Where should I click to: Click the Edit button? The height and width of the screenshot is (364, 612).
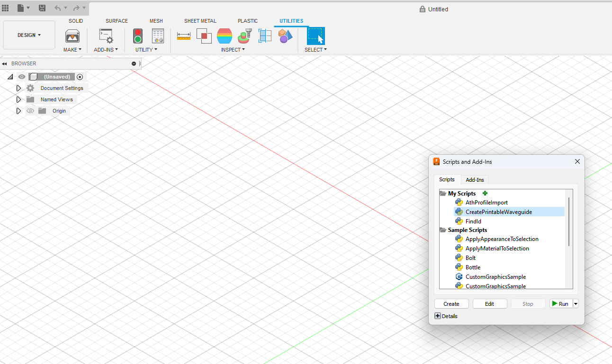(490, 304)
